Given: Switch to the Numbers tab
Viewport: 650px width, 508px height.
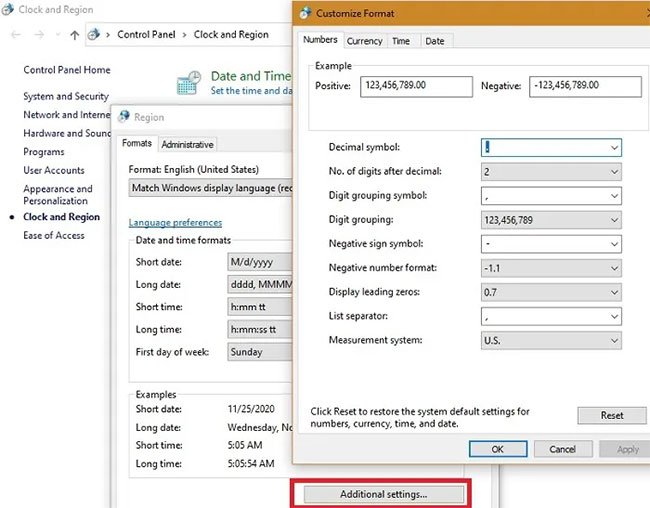Looking at the screenshot, I should (320, 40).
